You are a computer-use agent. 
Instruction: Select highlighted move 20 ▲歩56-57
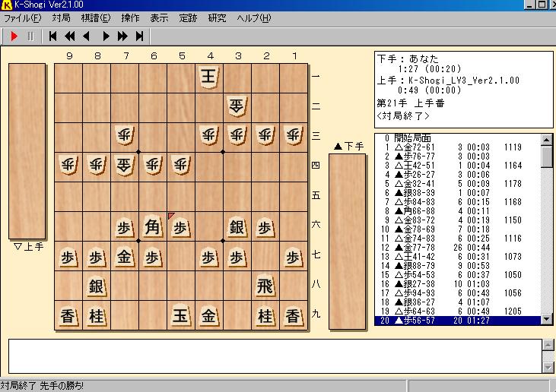(458, 321)
